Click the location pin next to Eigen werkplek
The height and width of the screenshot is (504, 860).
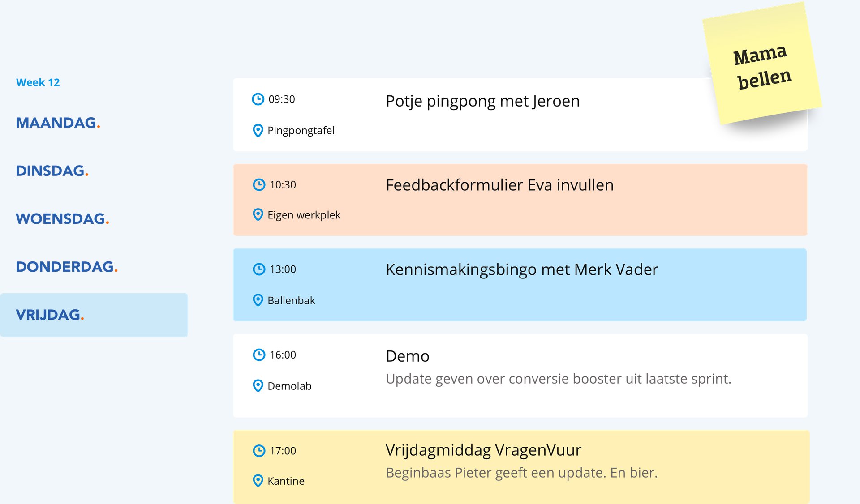click(x=258, y=215)
